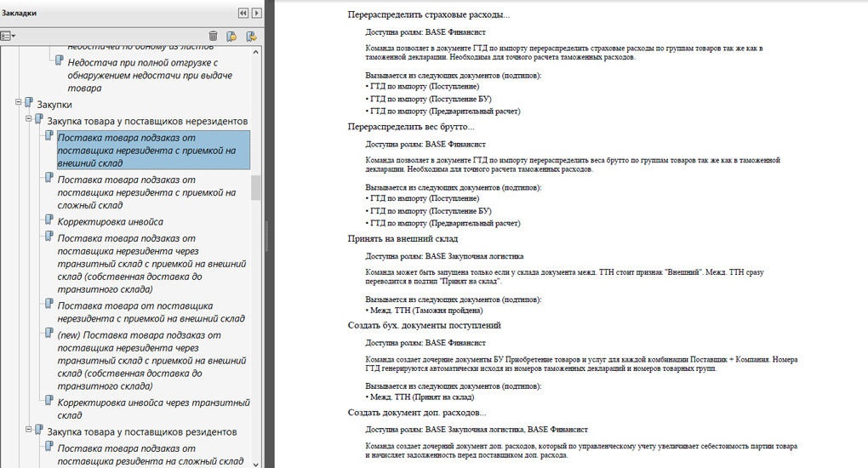The width and height of the screenshot is (868, 468).
Task: Create a new bookmark via toolbar icon
Action: click(231, 36)
